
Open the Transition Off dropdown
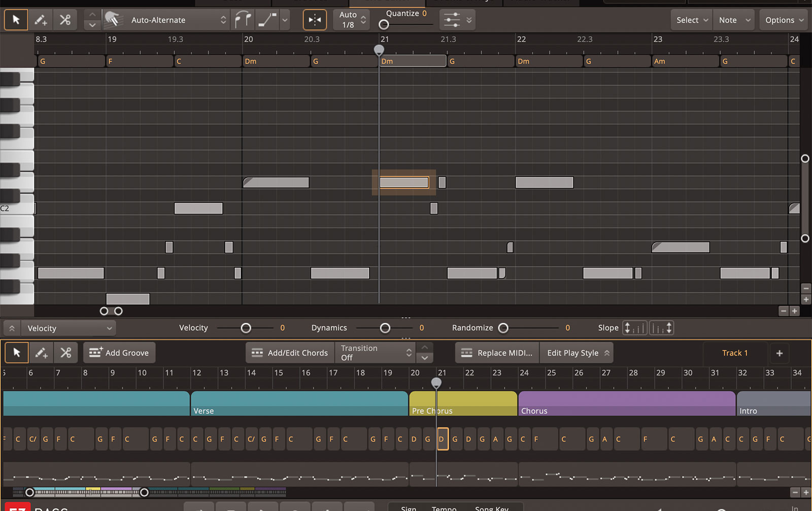point(375,353)
